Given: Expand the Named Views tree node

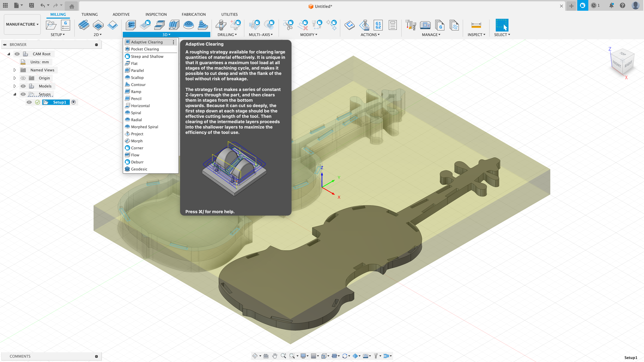Looking at the screenshot, I should click(x=15, y=70).
